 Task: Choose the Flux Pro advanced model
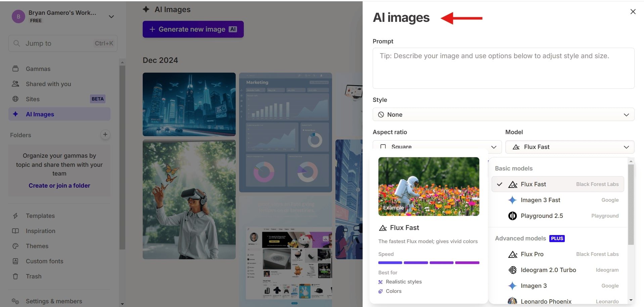[532, 254]
